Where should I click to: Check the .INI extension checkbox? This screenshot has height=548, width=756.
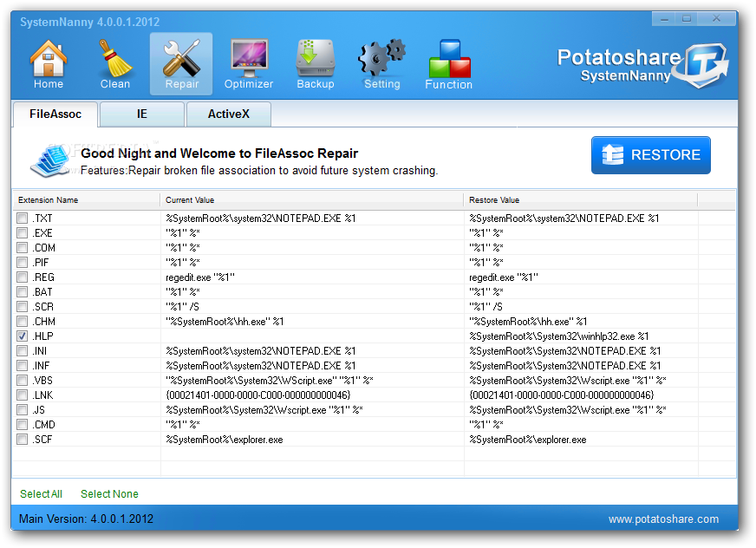tap(23, 350)
